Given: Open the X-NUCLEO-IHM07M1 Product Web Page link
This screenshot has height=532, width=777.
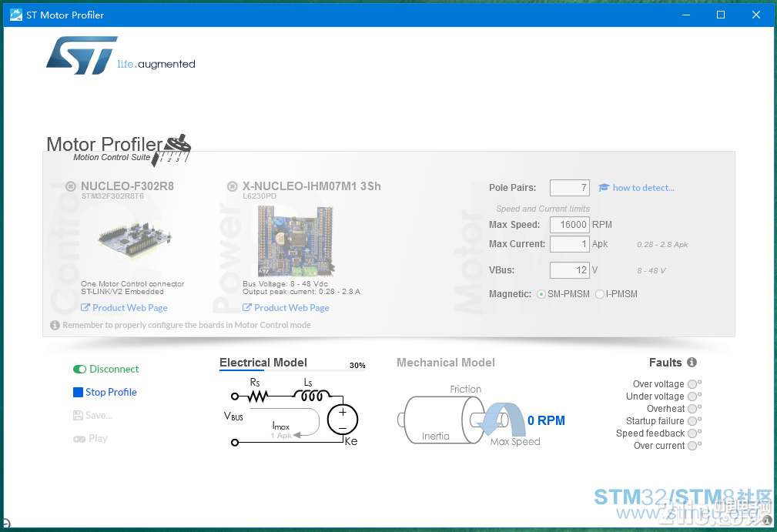Looking at the screenshot, I should (286, 308).
